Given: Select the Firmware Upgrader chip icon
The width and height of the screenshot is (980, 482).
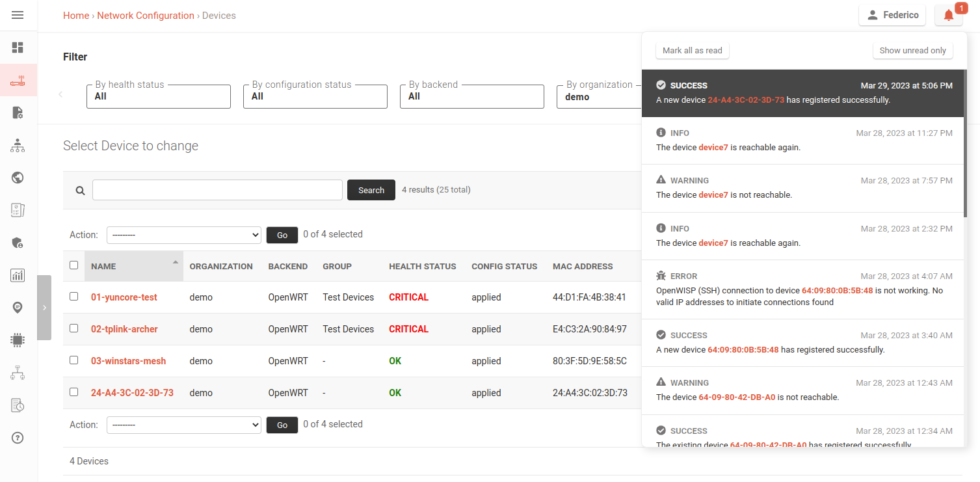Looking at the screenshot, I should (x=18, y=340).
